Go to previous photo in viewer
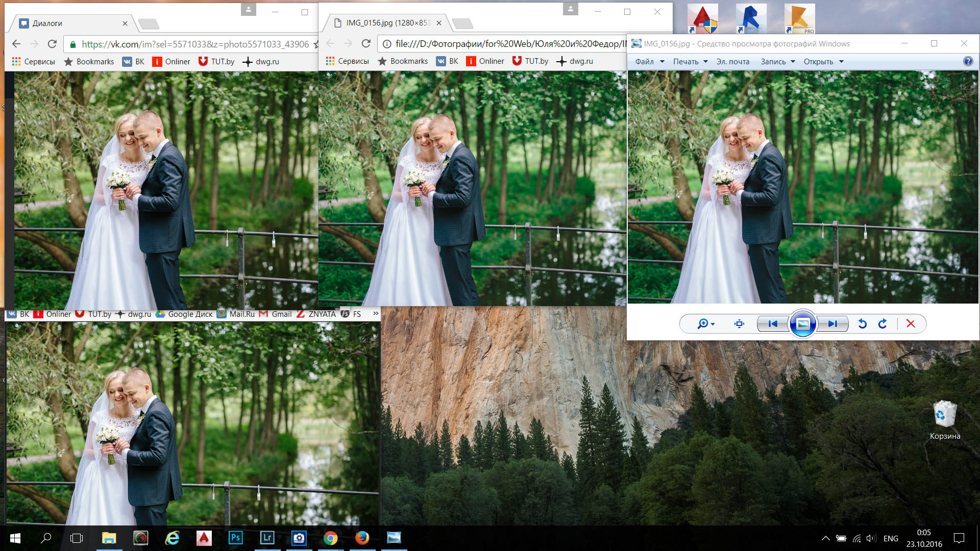The width and height of the screenshot is (980, 551). 773,324
